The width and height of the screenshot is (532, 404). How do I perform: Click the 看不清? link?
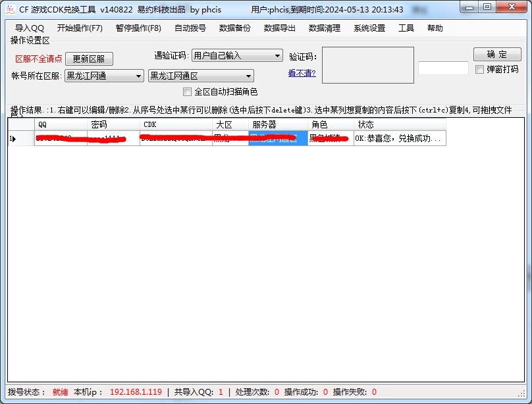302,73
